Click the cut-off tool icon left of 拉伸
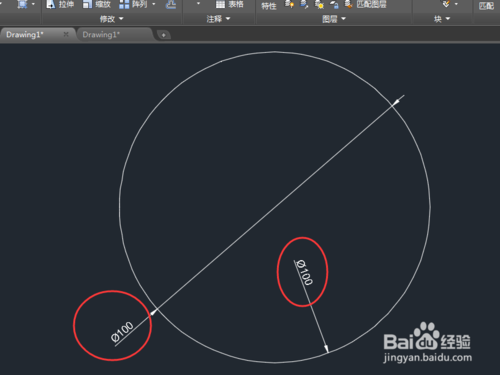 coord(22,4)
